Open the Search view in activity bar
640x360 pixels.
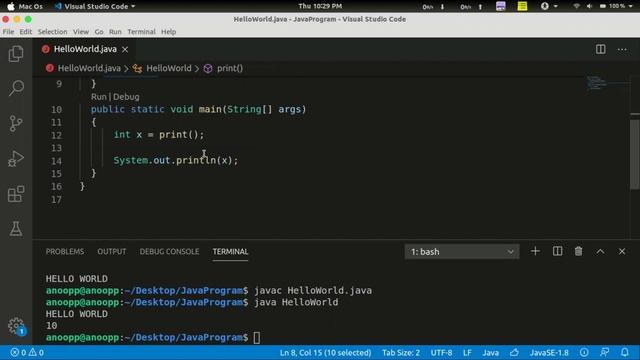[x=16, y=88]
